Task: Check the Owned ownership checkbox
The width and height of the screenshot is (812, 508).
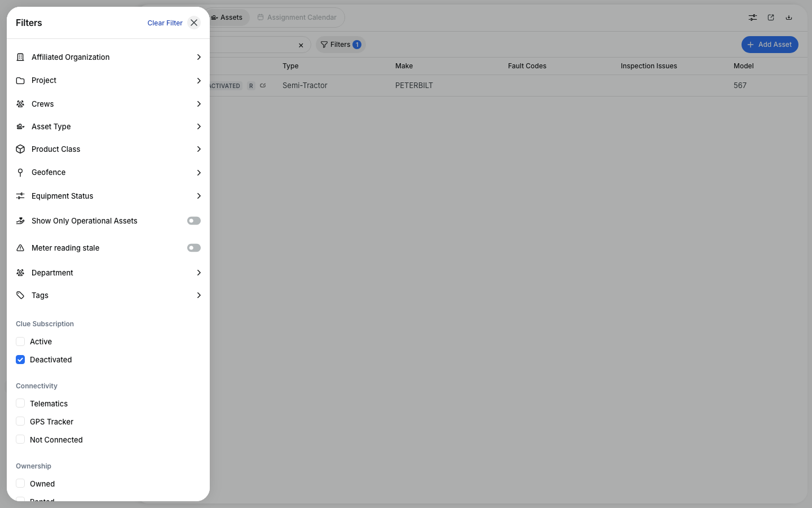Action: point(20,484)
